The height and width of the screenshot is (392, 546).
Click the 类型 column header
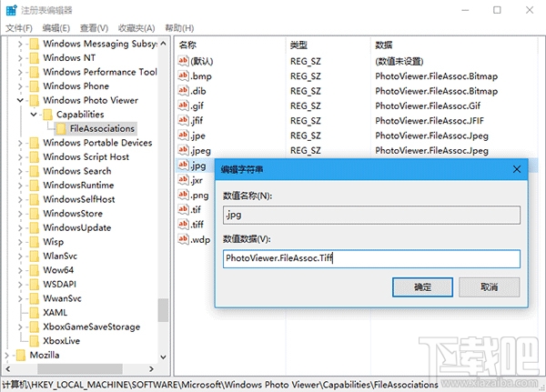(328, 45)
